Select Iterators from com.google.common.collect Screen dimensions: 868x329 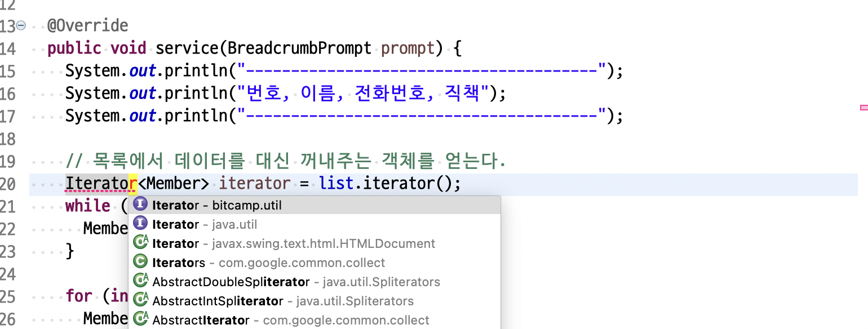315,263
